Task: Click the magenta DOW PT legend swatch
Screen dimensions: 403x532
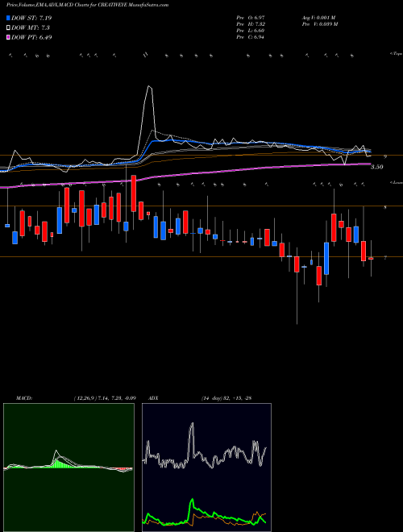Action: coord(9,37)
